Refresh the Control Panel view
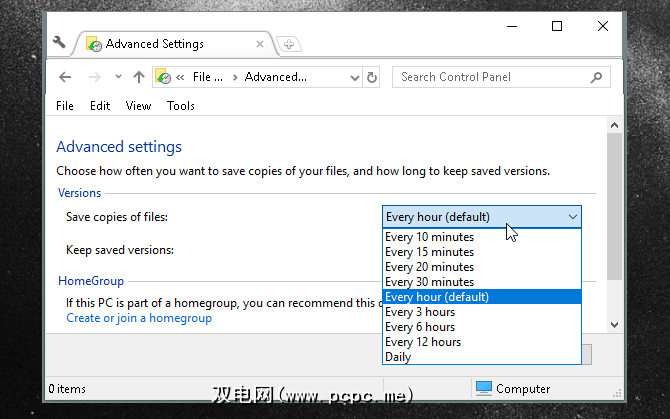Screen dimensions: 670x419 [373, 77]
